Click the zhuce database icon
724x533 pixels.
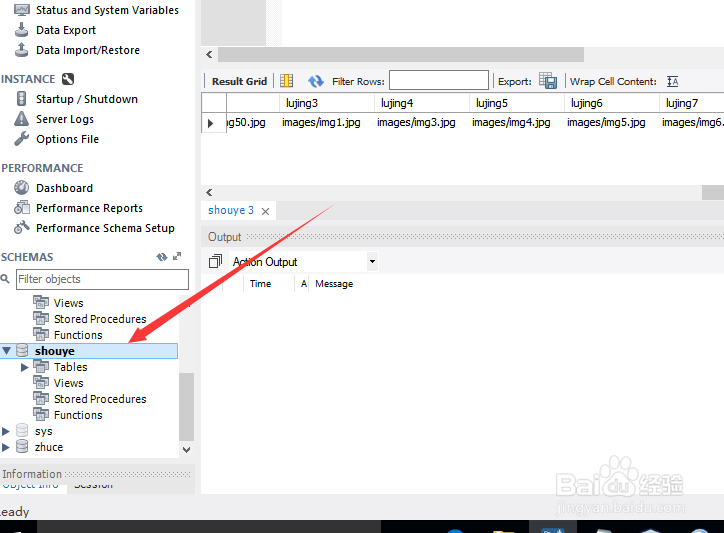pyautogui.click(x=22, y=446)
